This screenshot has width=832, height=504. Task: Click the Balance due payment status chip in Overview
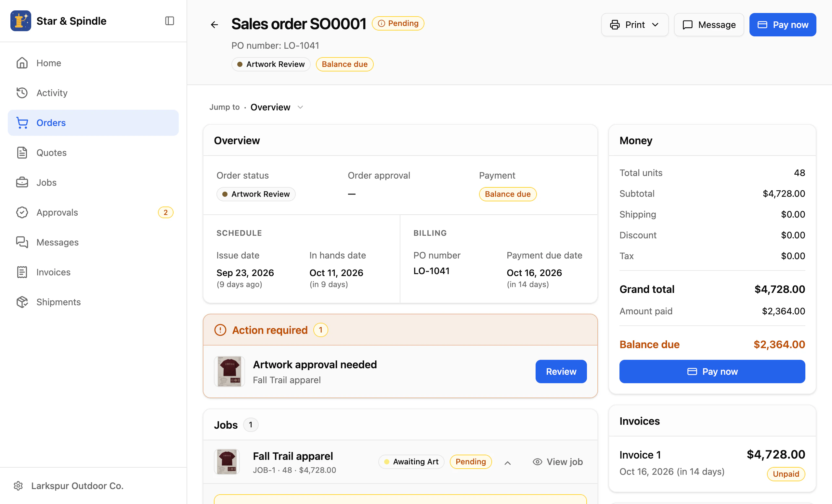[x=508, y=194]
